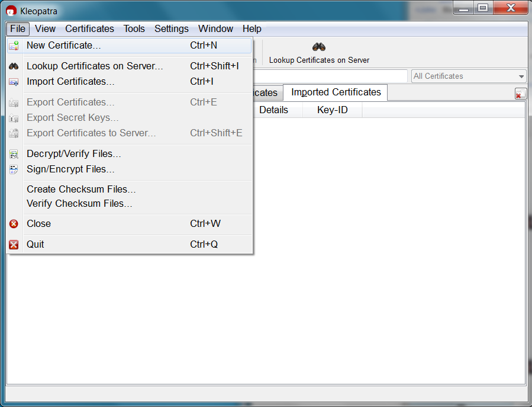Sort by Details column header

[x=278, y=110]
